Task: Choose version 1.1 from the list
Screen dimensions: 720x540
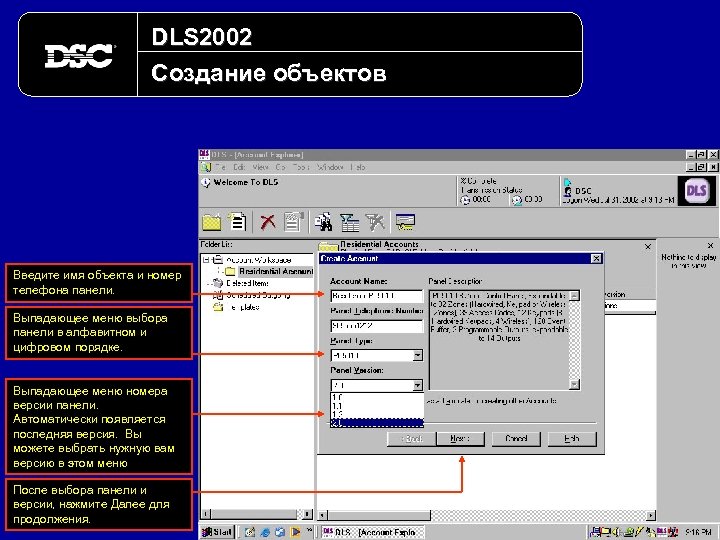Action: point(377,406)
